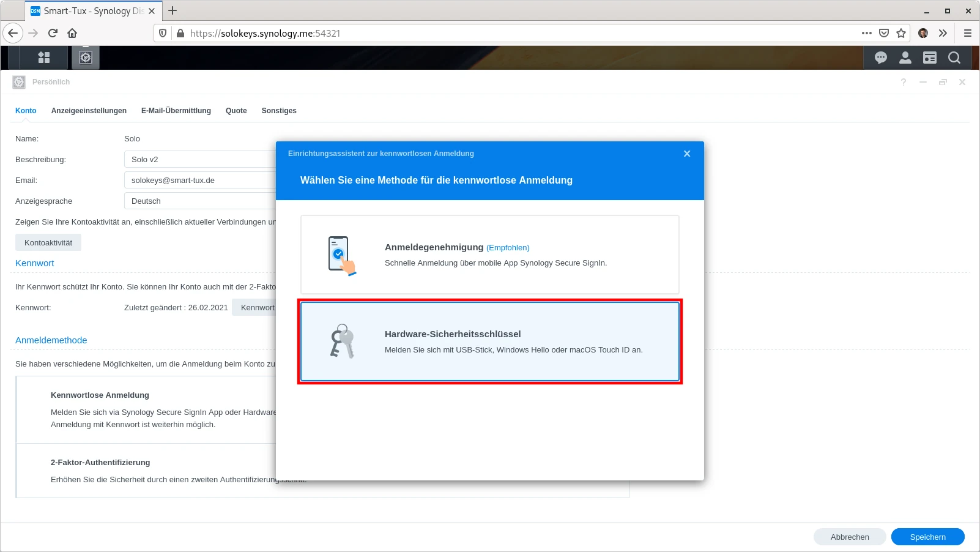Bookmark this page with the star

coord(901,33)
